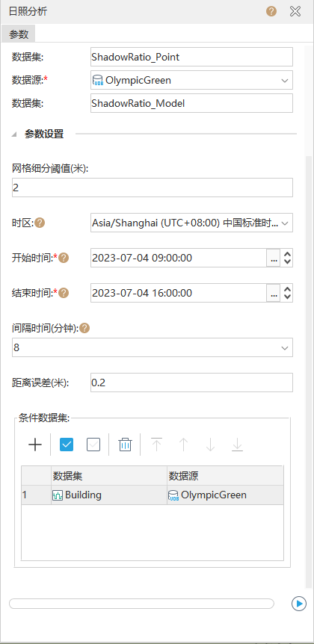Add a condition dataset with plus icon

pos(35,445)
